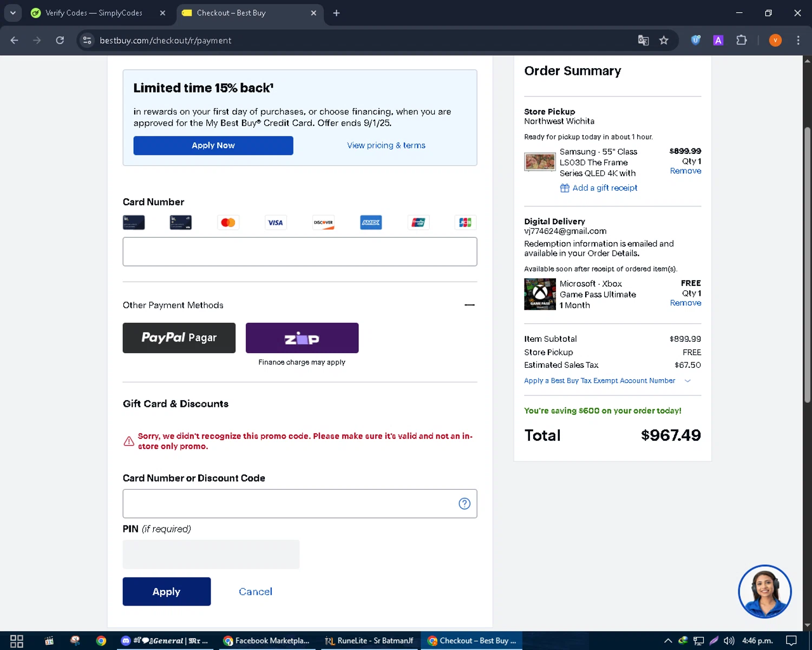Switch to RuneLite window on taskbar
Screen dimensions: 812x650
point(369,641)
